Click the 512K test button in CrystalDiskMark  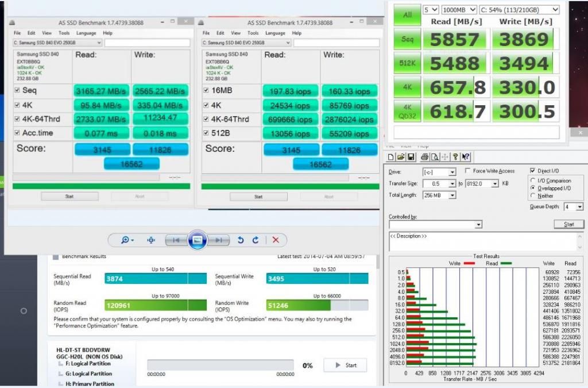[407, 63]
